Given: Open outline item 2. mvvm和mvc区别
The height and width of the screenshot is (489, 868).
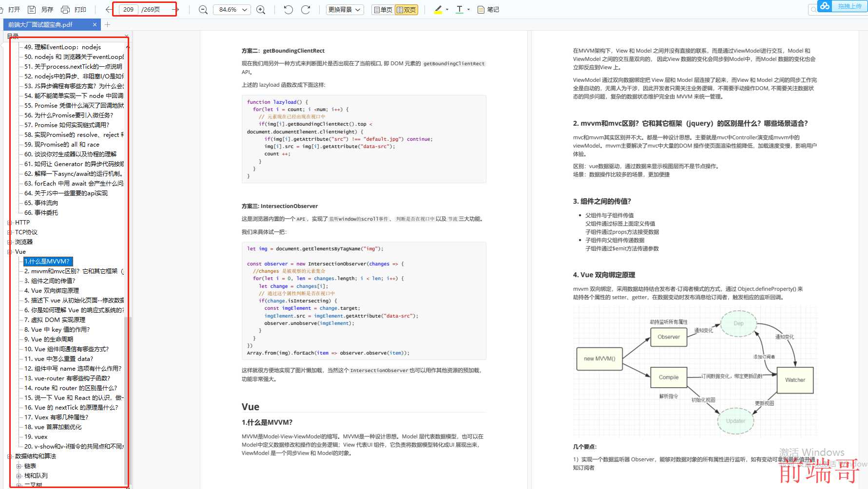Looking at the screenshot, I should [x=74, y=271].
